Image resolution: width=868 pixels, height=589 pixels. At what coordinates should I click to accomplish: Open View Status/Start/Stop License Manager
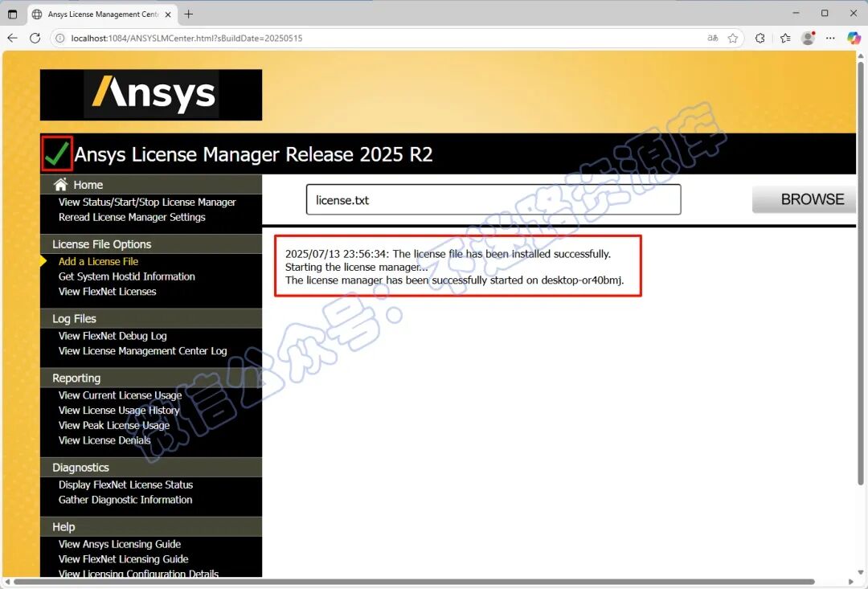[147, 202]
